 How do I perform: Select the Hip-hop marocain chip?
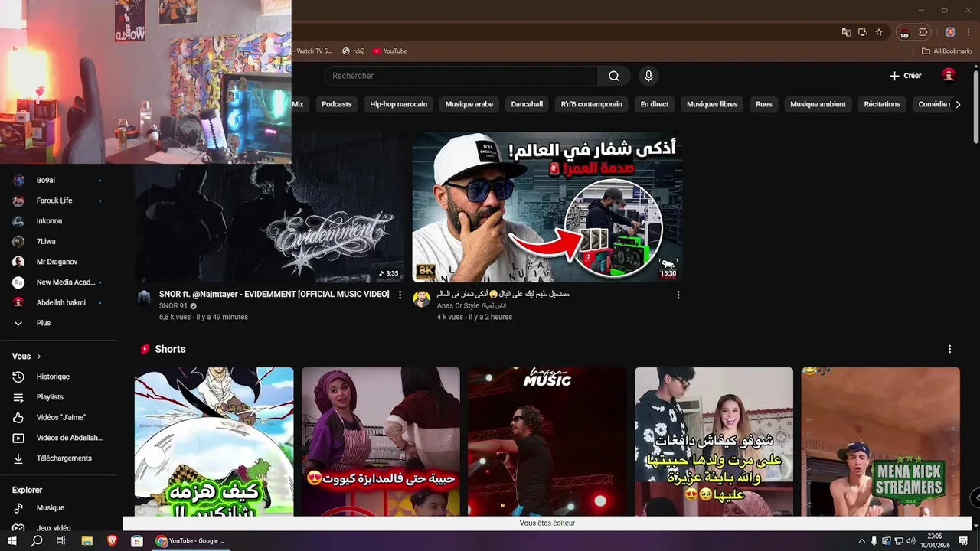coord(398,104)
